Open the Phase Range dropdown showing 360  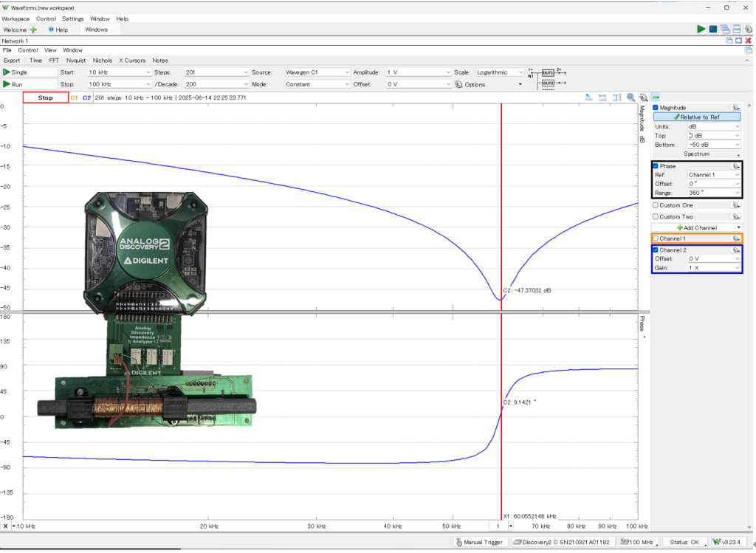(x=714, y=193)
